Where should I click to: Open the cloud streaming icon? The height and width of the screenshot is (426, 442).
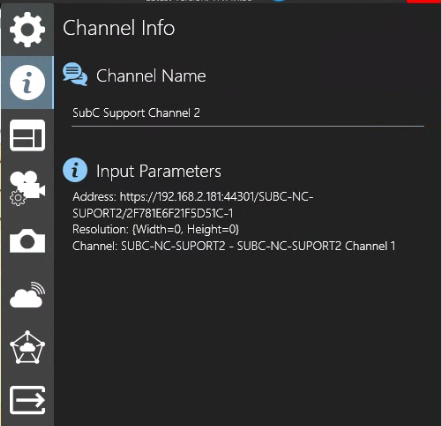(x=27, y=295)
